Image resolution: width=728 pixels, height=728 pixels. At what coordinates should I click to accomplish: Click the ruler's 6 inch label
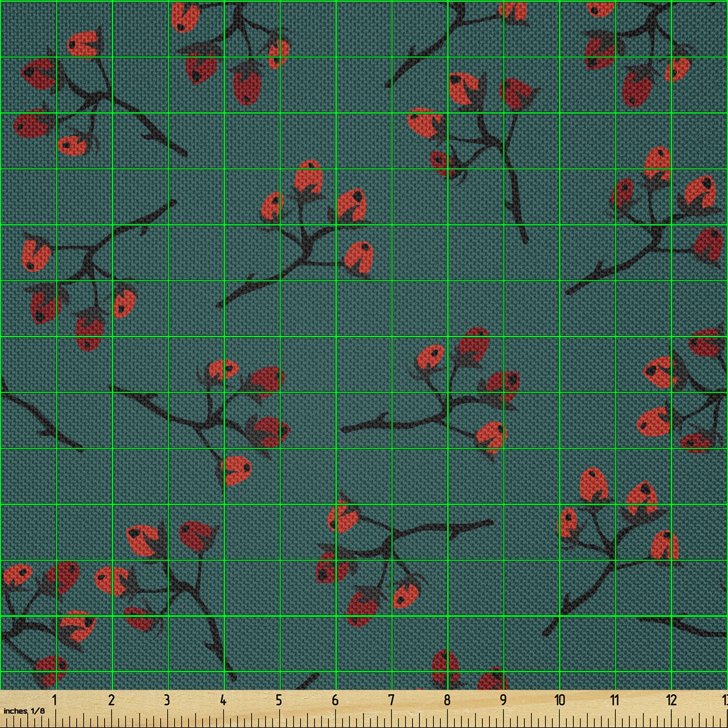pyautogui.click(x=335, y=700)
